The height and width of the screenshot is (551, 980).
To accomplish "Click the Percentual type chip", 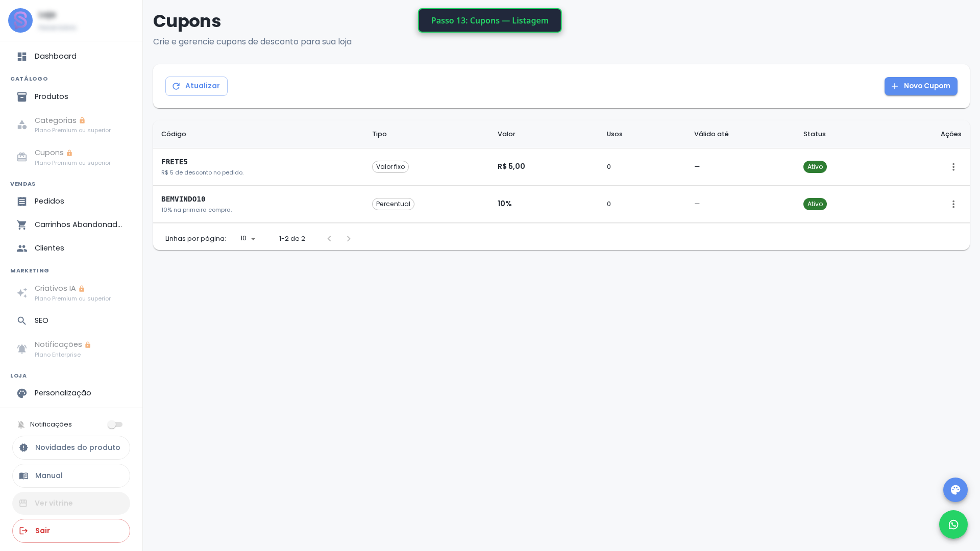I will click(x=393, y=204).
